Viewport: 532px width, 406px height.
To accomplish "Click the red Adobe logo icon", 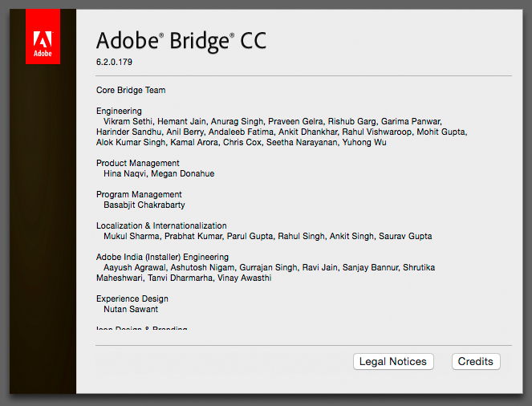I will coord(43,37).
